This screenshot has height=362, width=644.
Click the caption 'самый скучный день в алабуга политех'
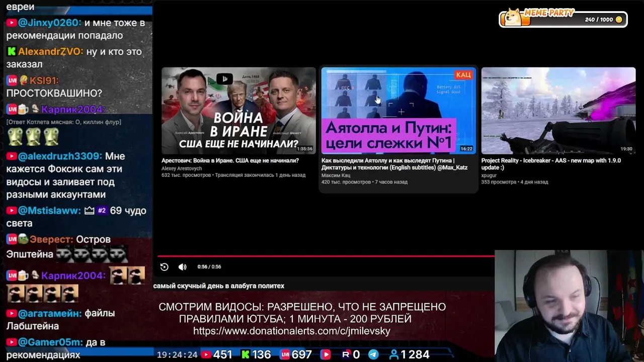pos(219,286)
